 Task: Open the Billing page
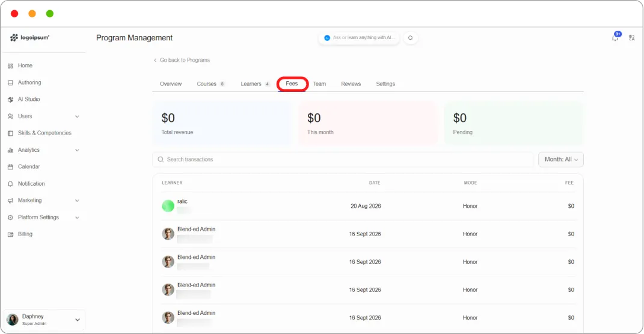25,234
